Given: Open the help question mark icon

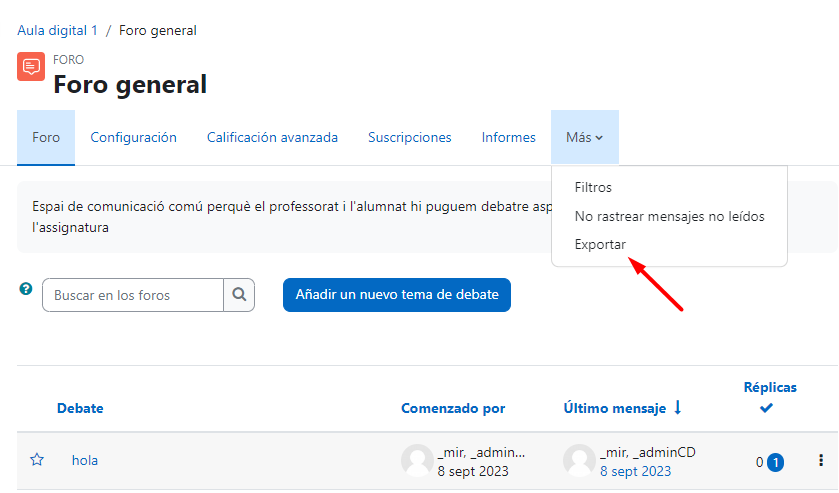Looking at the screenshot, I should tap(26, 289).
